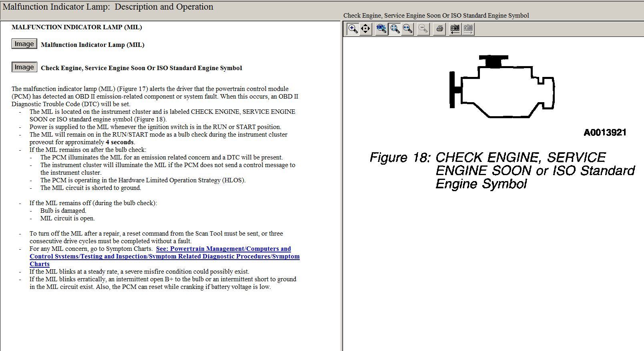
Task: Print the figure using printer icon
Action: click(x=439, y=29)
